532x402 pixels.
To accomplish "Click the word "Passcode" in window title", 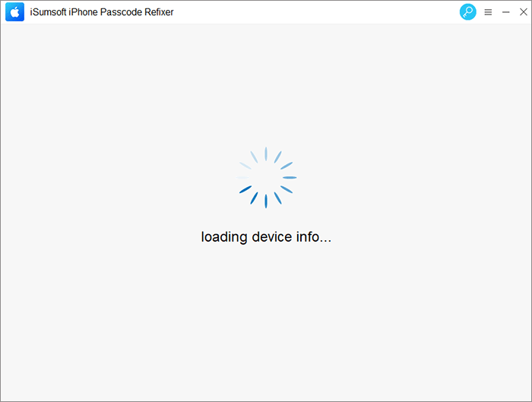I will (x=121, y=12).
